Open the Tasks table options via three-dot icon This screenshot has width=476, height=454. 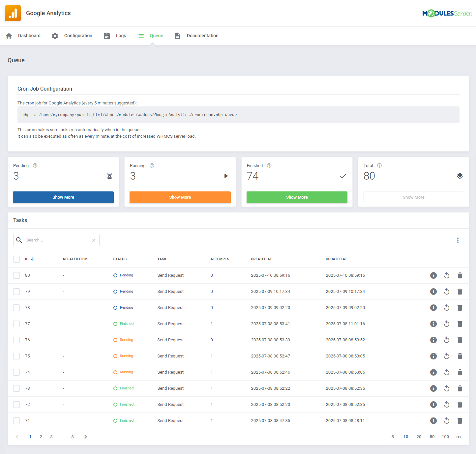tap(458, 240)
